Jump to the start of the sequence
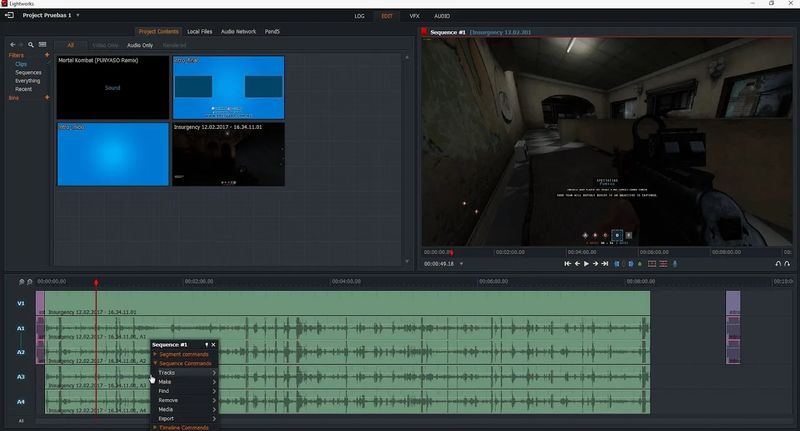800x431 pixels. click(567, 264)
